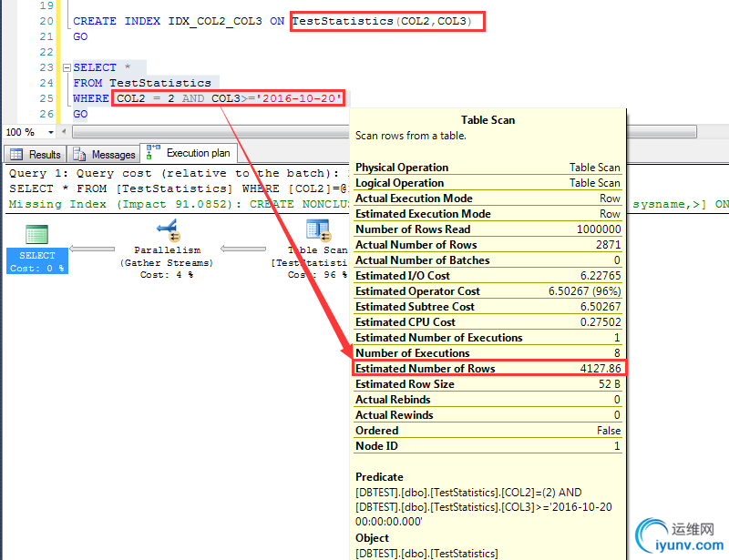Click the Actual Number of Batches row
729x560 pixels.
[488, 260]
